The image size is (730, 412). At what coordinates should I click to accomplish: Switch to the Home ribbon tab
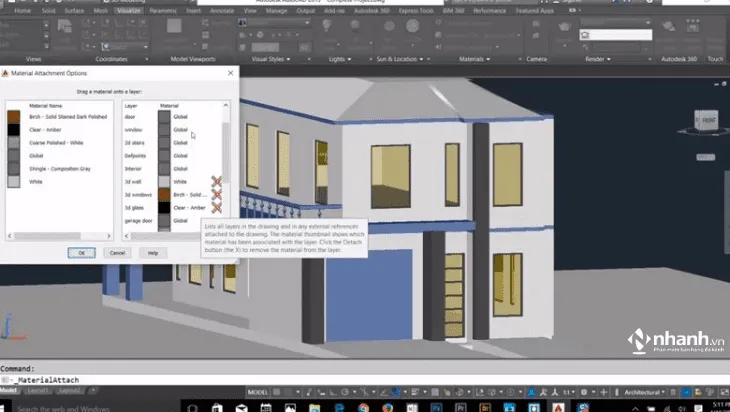[22, 11]
